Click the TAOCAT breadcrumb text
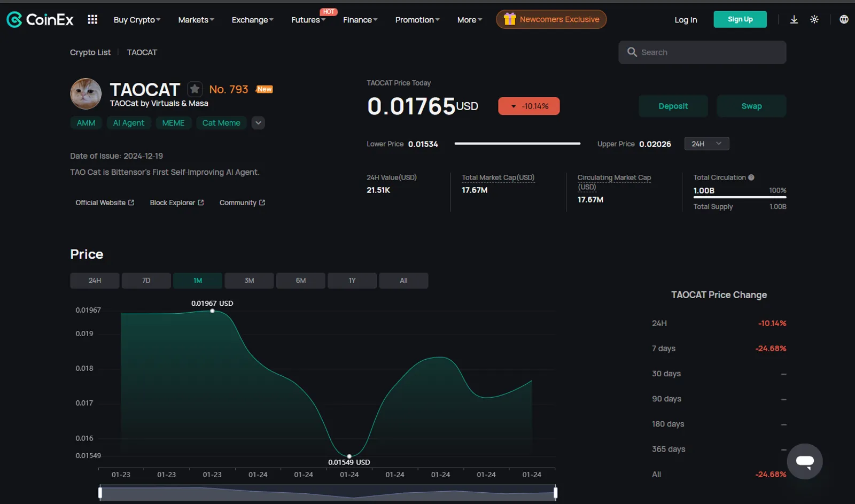855x504 pixels. [x=142, y=52]
